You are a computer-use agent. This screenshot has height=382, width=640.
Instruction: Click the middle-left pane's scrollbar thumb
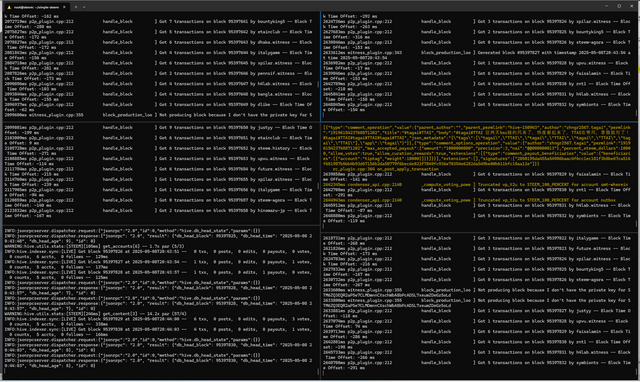(318, 186)
